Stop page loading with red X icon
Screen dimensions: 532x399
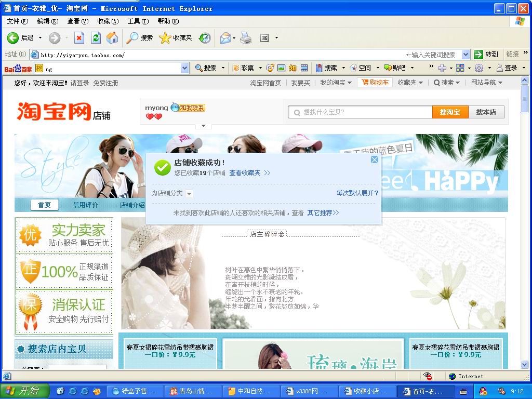click(79, 37)
